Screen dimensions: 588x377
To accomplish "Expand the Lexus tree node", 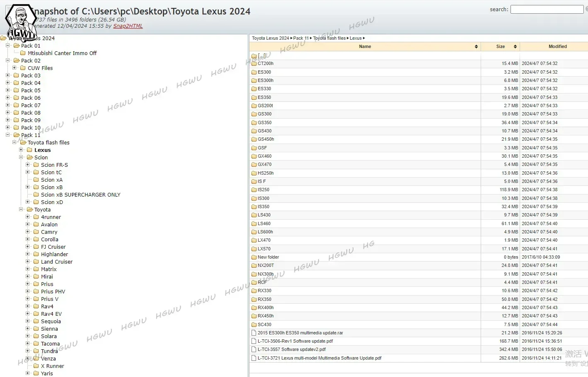I will [21, 150].
